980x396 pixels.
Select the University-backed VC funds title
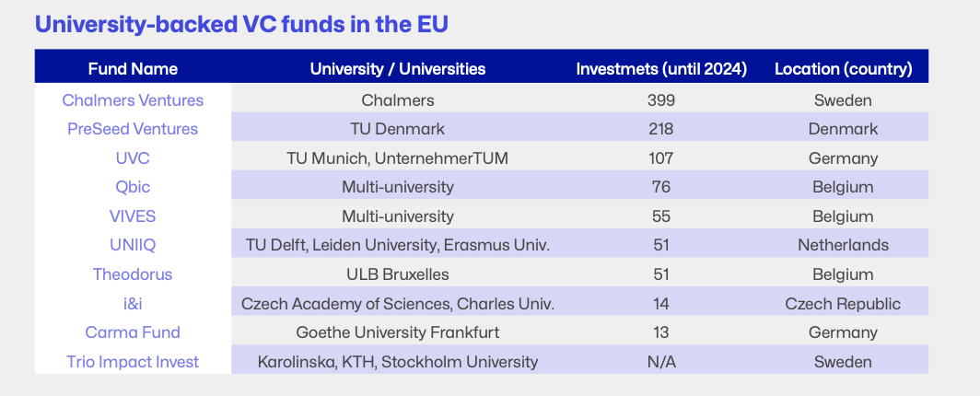tap(241, 24)
